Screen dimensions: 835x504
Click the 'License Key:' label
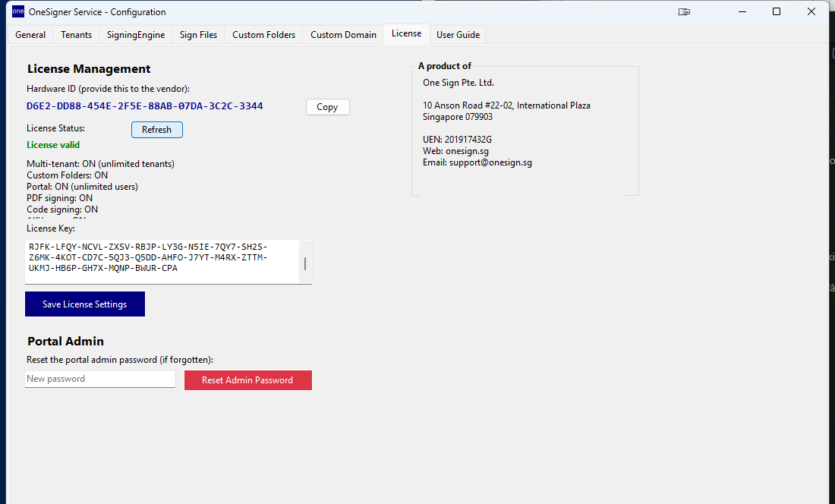click(51, 228)
